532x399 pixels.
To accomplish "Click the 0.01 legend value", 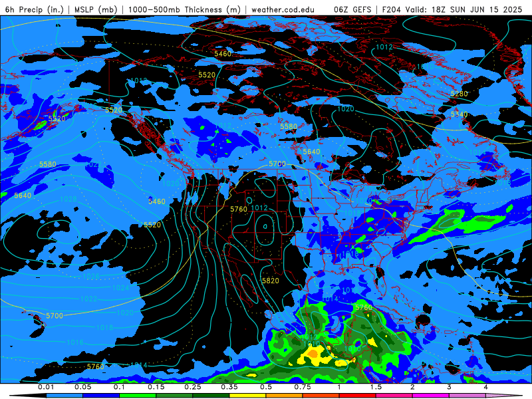I will pos(46,387).
